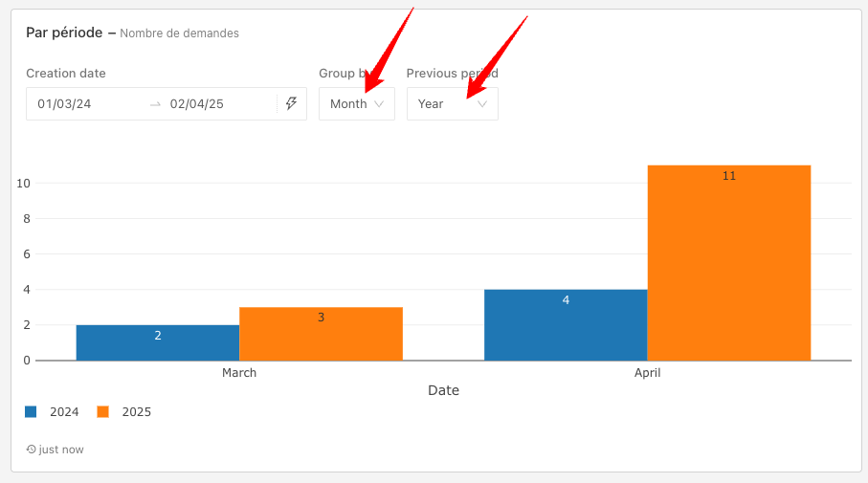Click the history clock icon near "just now"
This screenshot has height=483, width=868.
32,450
